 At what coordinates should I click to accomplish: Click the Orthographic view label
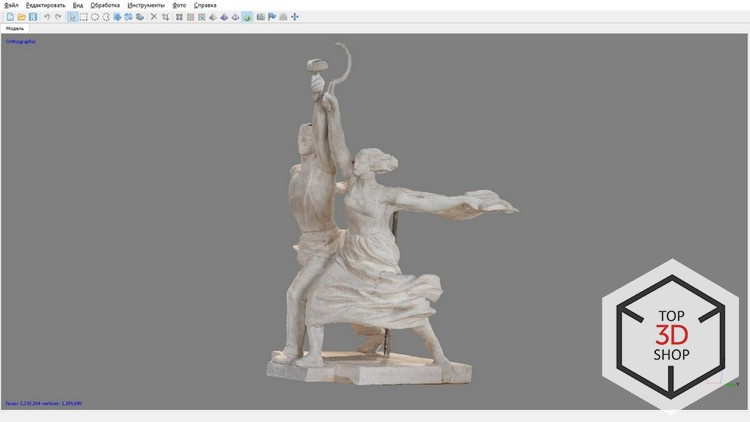click(21, 42)
